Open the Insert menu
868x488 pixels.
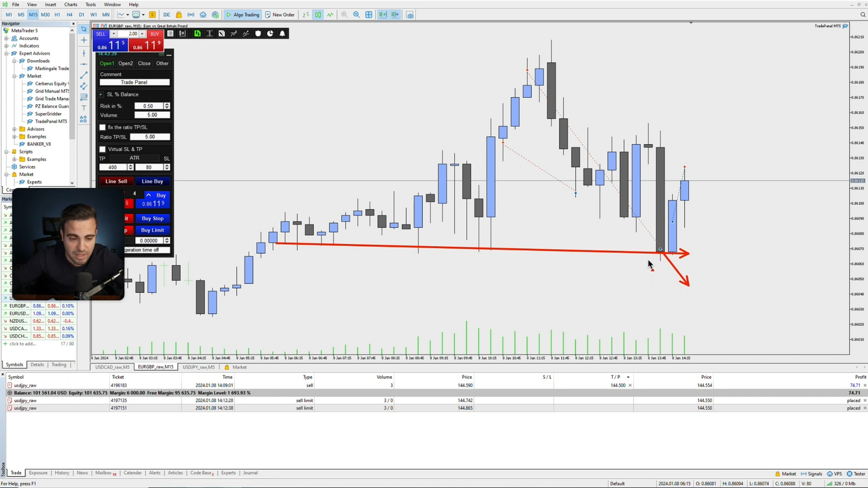point(50,4)
